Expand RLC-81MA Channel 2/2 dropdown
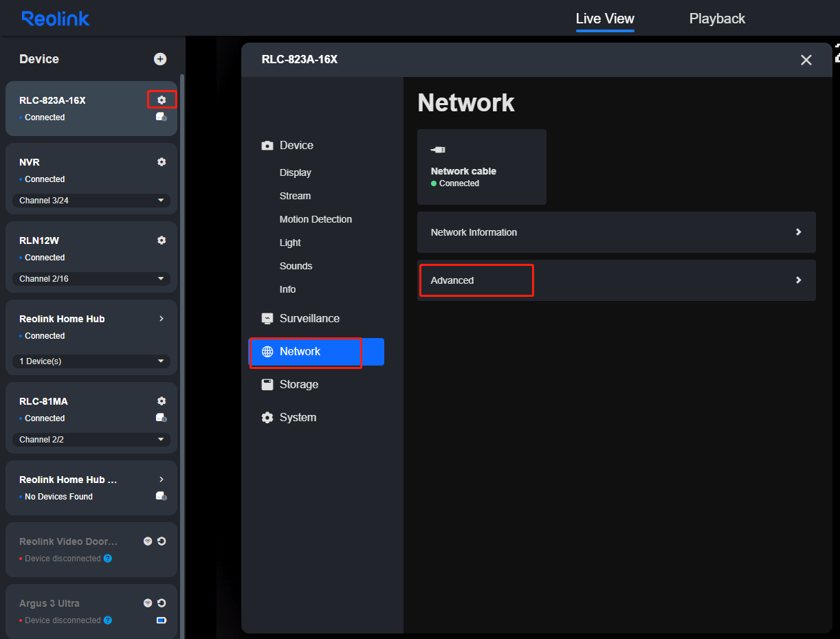Screen dimensions: 840x639 [91, 440]
